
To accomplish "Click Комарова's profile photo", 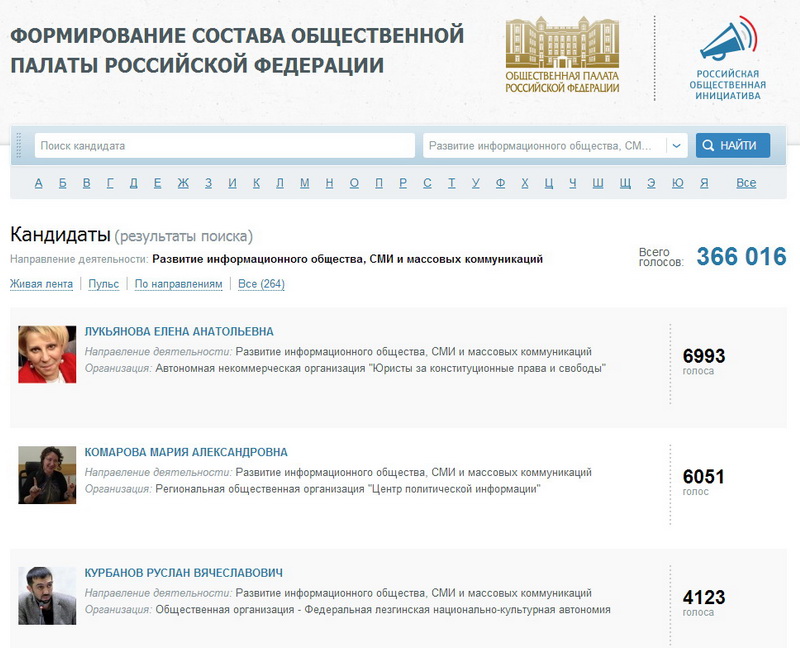I will pos(47,475).
